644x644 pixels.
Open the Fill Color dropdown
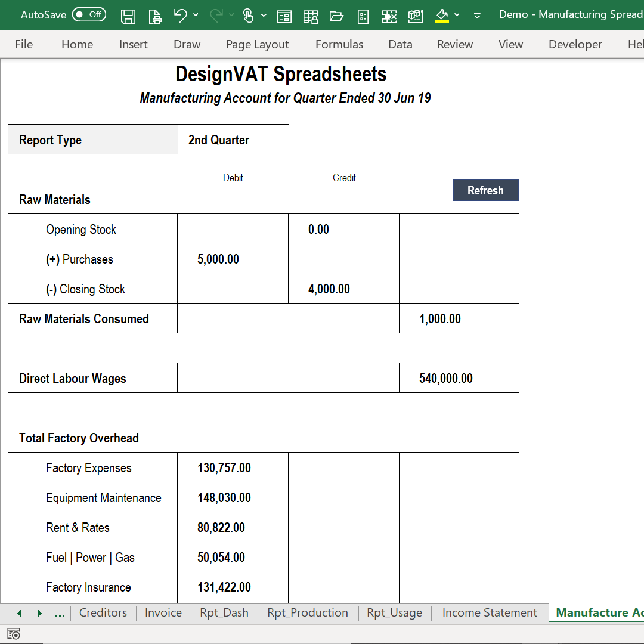(x=457, y=15)
